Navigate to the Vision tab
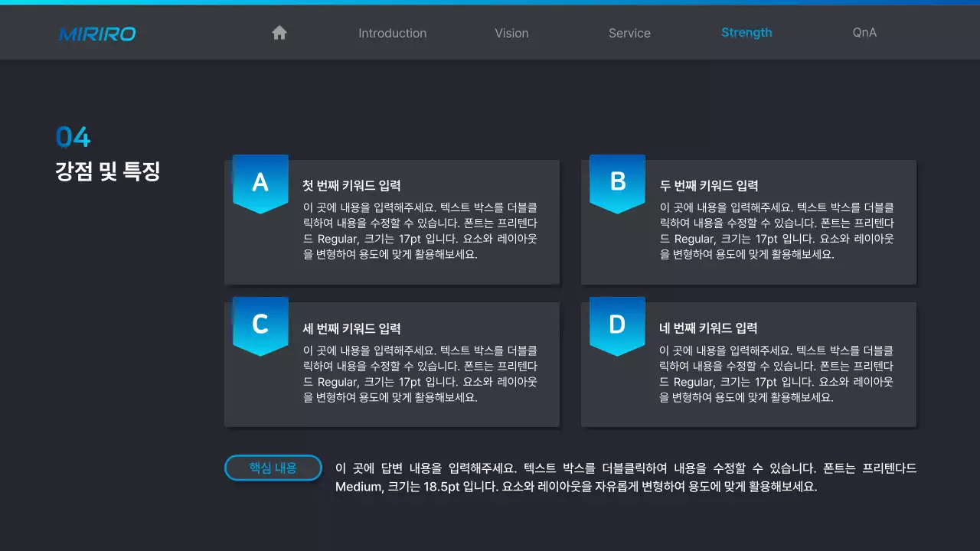980x551 pixels. tap(511, 33)
